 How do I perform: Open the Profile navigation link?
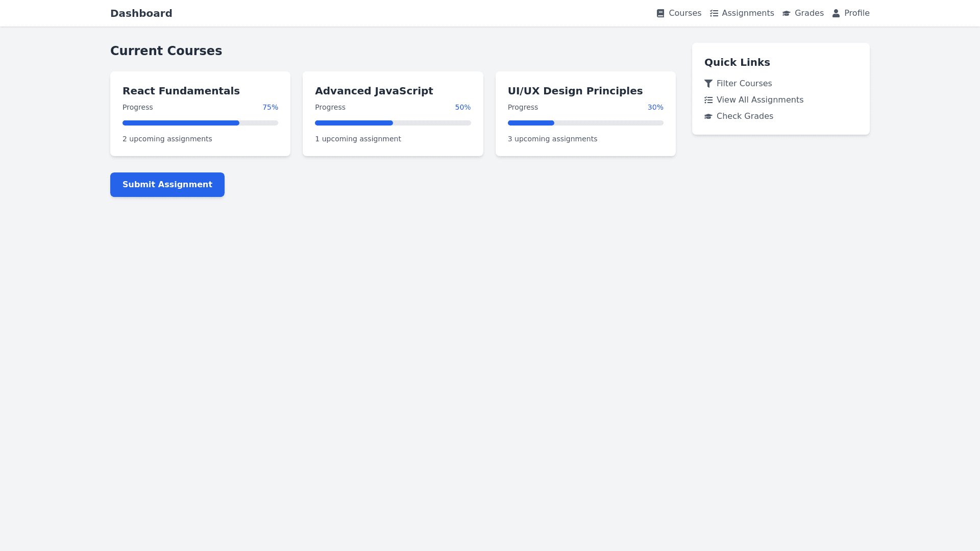856,13
